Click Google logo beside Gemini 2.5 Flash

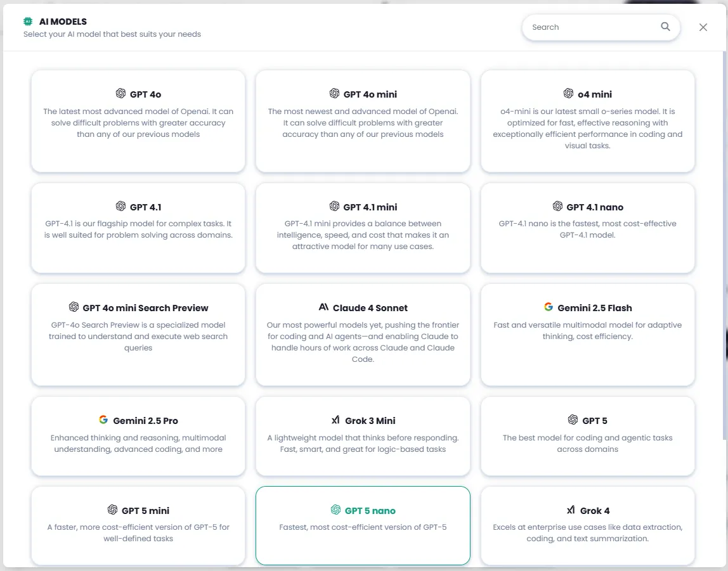tap(549, 307)
